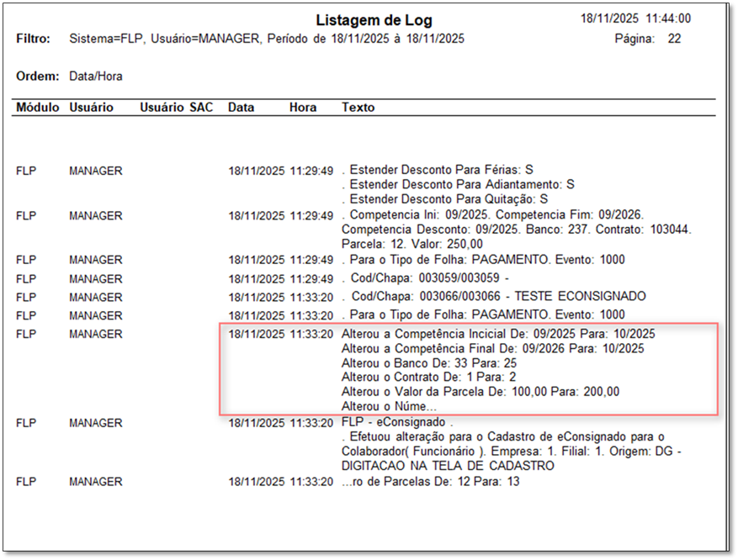738x560 pixels.
Task: Click 'Cod/Chapa: 003066/003066 - TESTE ECONSIGNADO' entry
Action: (494, 296)
